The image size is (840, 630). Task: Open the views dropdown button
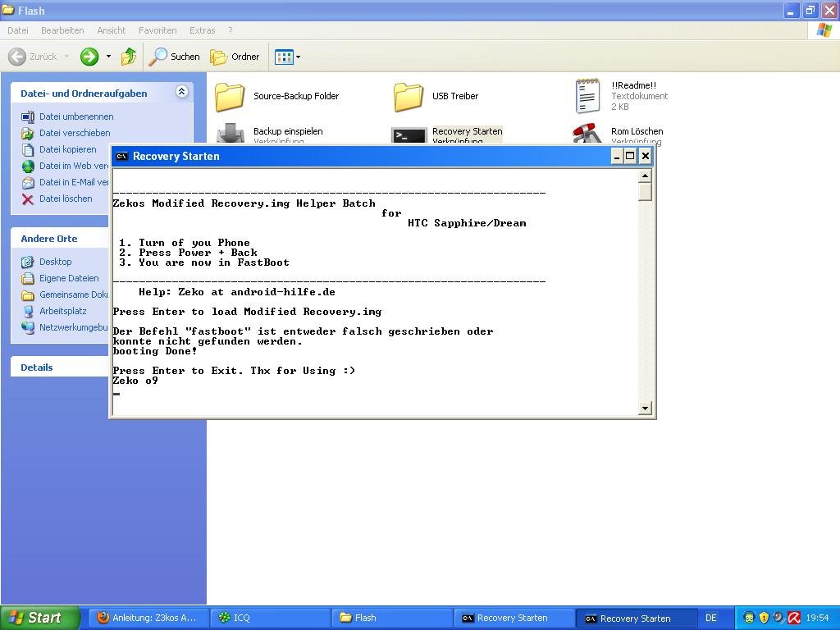[x=288, y=57]
